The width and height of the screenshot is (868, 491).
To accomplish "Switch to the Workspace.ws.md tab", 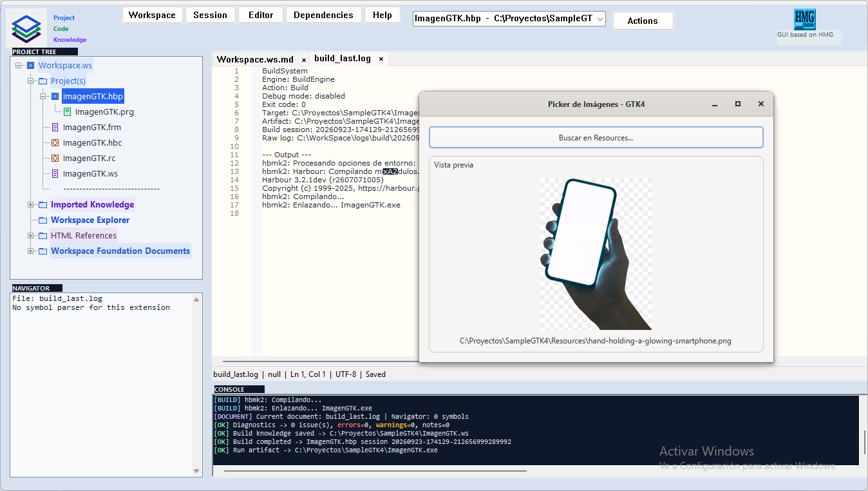I will [255, 59].
